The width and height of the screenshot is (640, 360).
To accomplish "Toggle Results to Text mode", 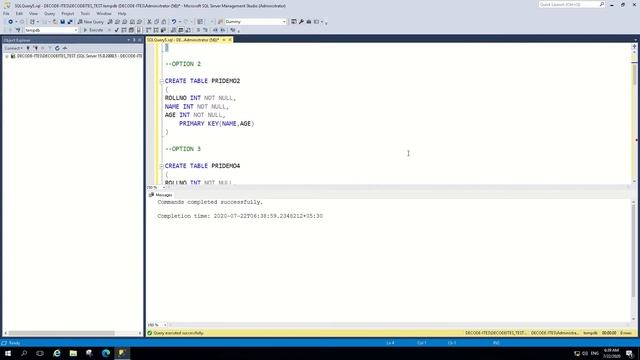I will click(x=173, y=30).
